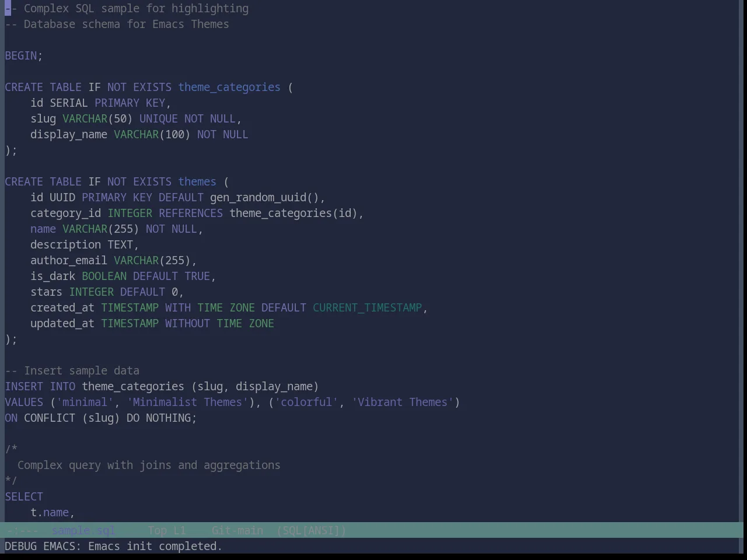Click 'BOOLEAN' type in is_dark line
Screen dimensions: 747x560
[x=104, y=276]
